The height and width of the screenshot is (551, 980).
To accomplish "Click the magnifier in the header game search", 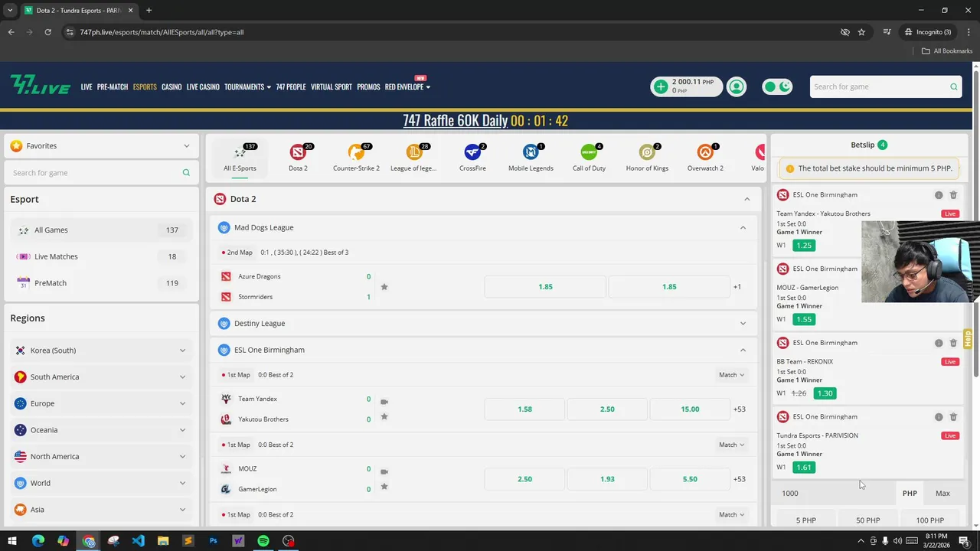I will (x=953, y=86).
